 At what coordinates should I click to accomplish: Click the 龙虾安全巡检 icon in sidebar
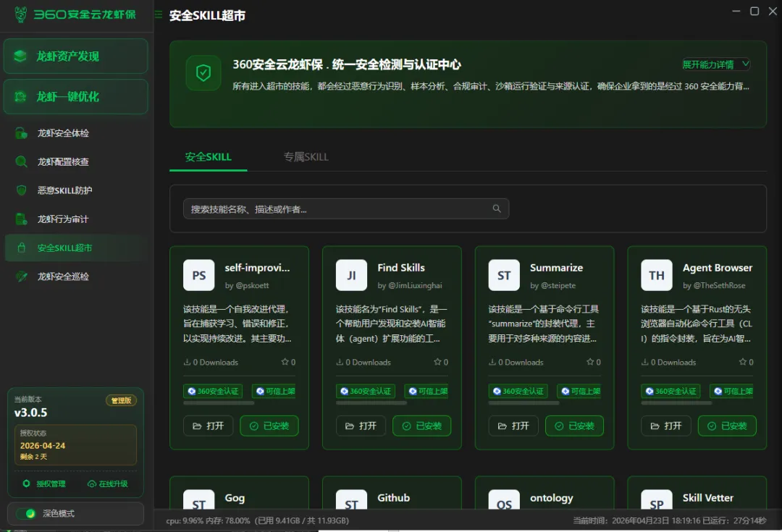tap(21, 276)
